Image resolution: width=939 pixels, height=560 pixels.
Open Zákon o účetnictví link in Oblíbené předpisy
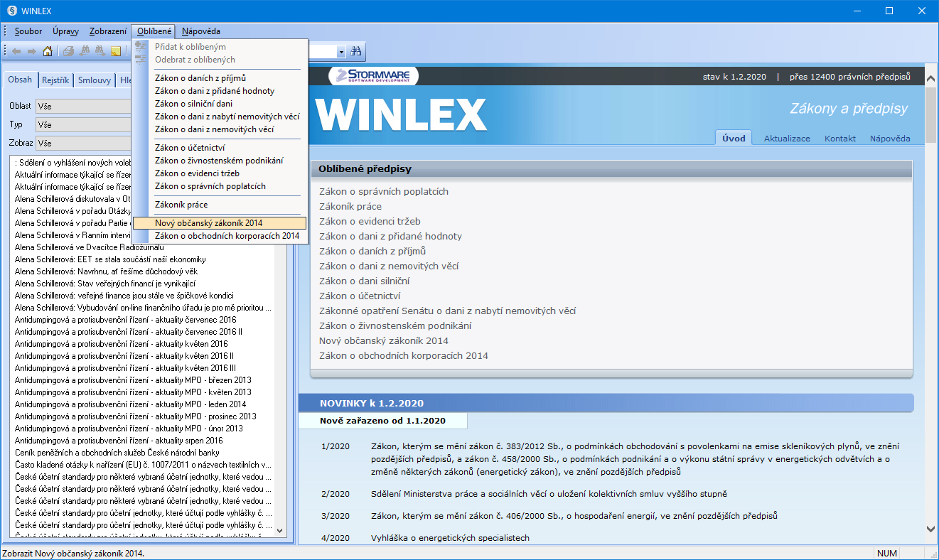click(360, 296)
